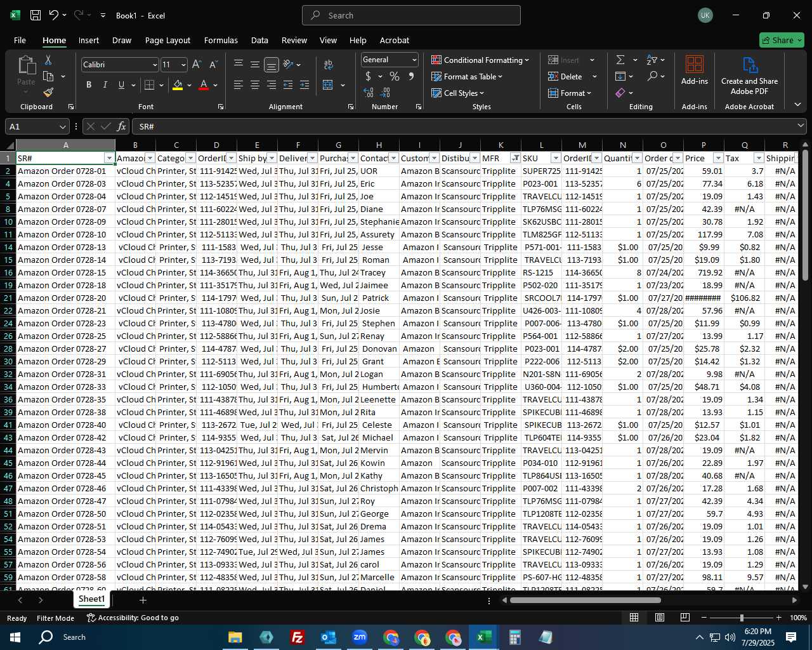
Task: Apply Comma Style icon
Action: click(x=411, y=76)
